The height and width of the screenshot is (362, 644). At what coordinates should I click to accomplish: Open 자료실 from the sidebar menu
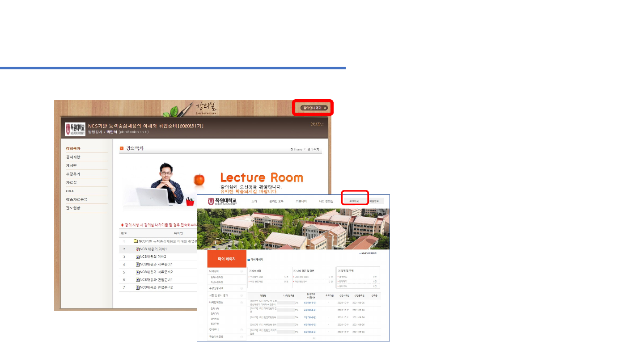72,182
